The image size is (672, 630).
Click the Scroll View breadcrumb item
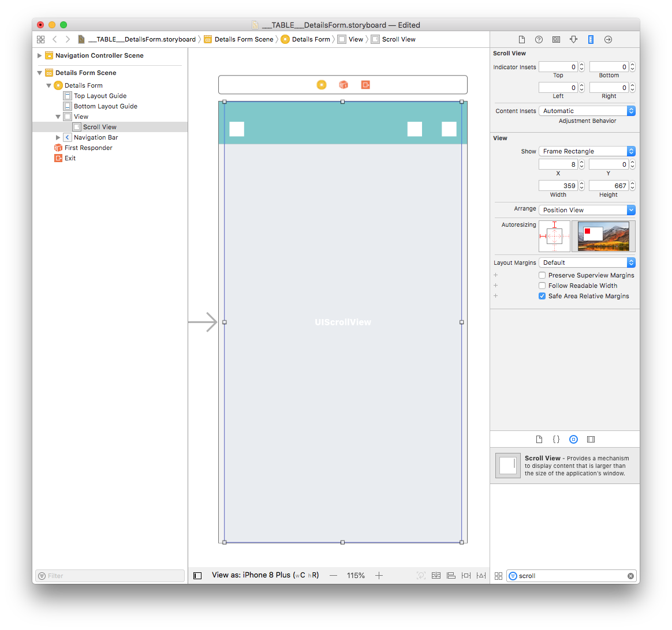point(393,39)
